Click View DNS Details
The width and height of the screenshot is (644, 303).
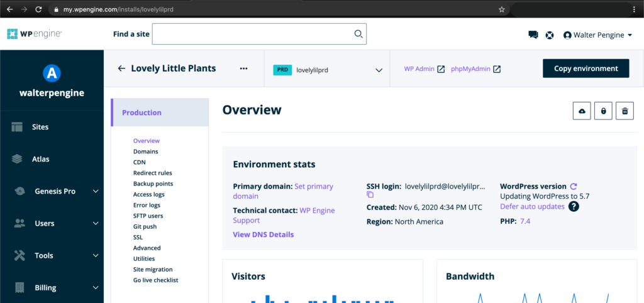coord(264,234)
